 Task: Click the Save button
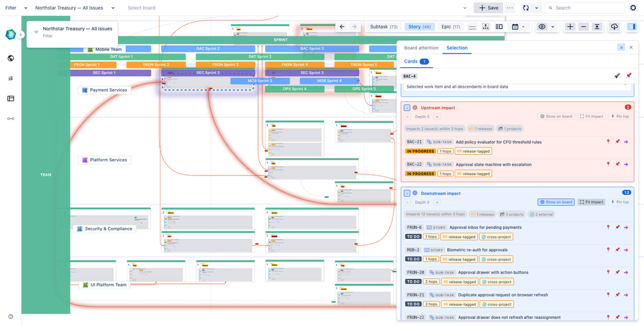488,8
